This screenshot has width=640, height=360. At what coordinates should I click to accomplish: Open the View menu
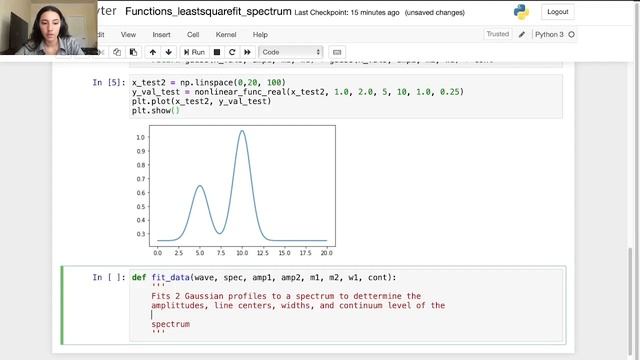pos(128,35)
